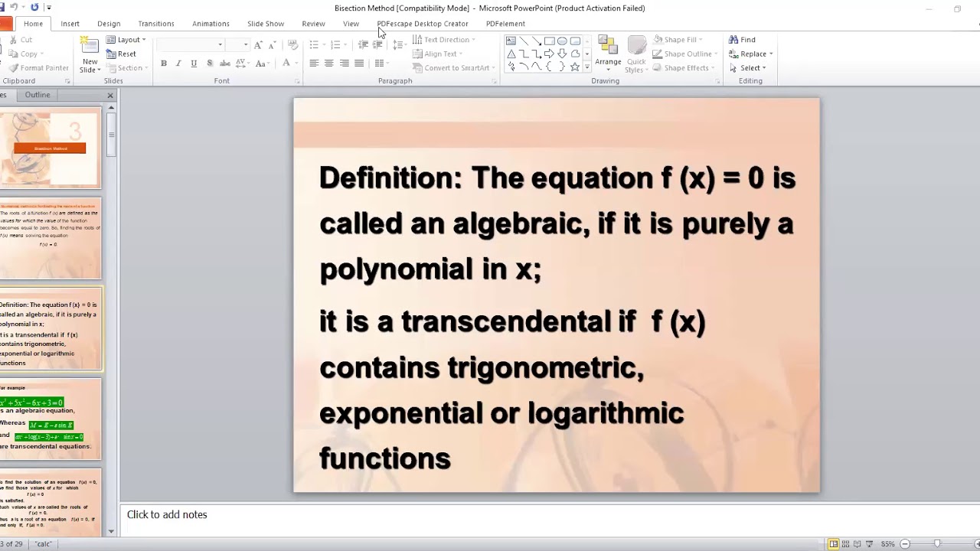The image size is (980, 551).
Task: Select the 5-Point Star shape
Action: tap(575, 67)
